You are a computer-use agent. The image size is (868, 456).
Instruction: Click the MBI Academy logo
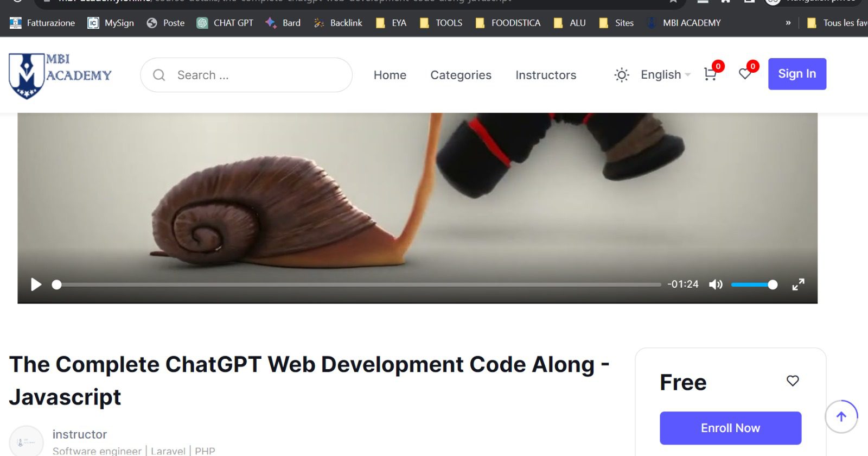click(x=60, y=75)
